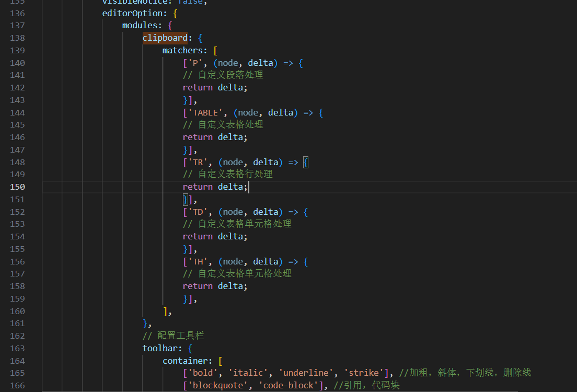Click the highlighted 'clipboard' word

[x=165, y=38]
